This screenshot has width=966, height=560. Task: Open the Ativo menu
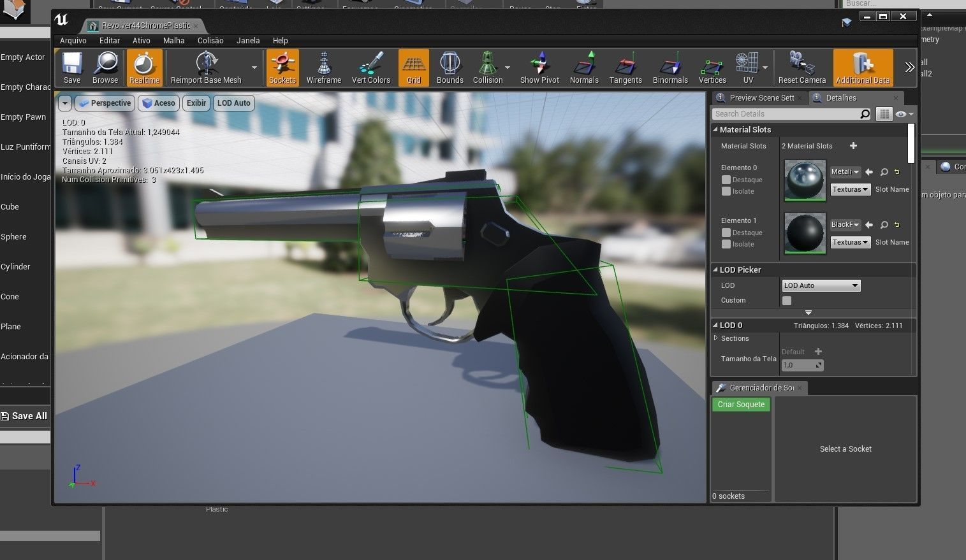click(x=142, y=40)
